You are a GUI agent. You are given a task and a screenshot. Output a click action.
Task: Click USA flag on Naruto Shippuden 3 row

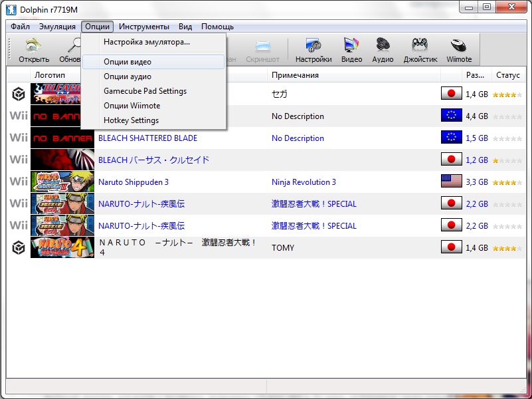click(x=451, y=182)
